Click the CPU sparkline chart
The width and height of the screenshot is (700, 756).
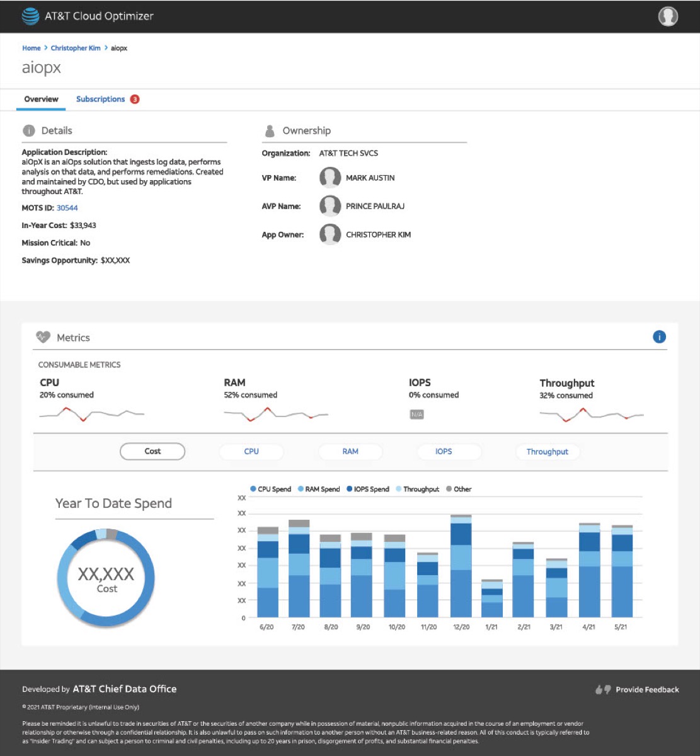92,413
